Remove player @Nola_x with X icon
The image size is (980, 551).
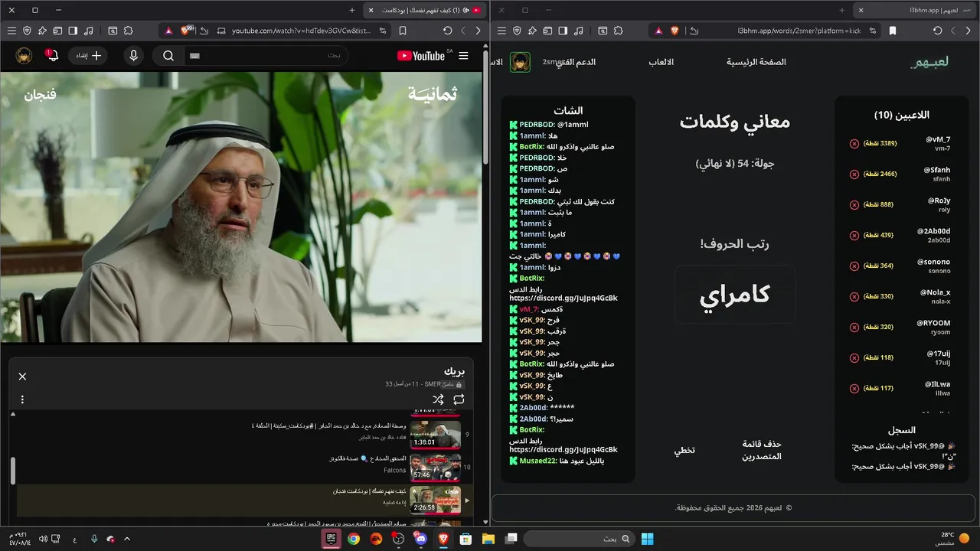pyautogui.click(x=854, y=296)
